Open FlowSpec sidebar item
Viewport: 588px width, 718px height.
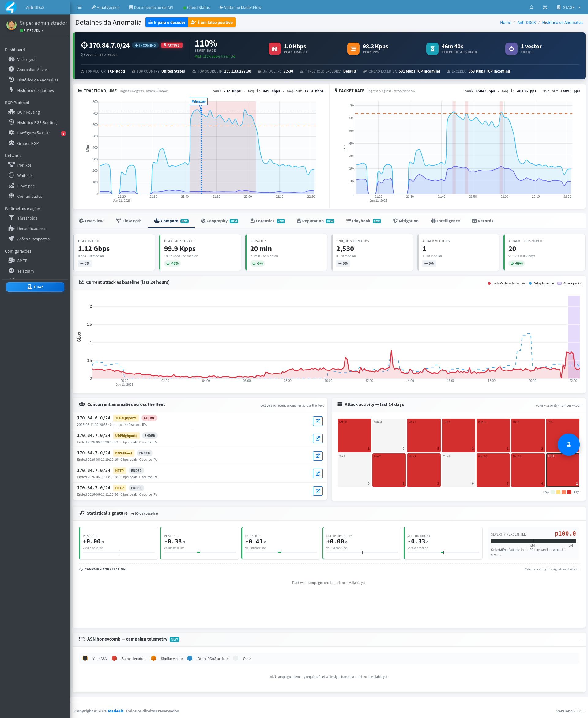point(35,186)
